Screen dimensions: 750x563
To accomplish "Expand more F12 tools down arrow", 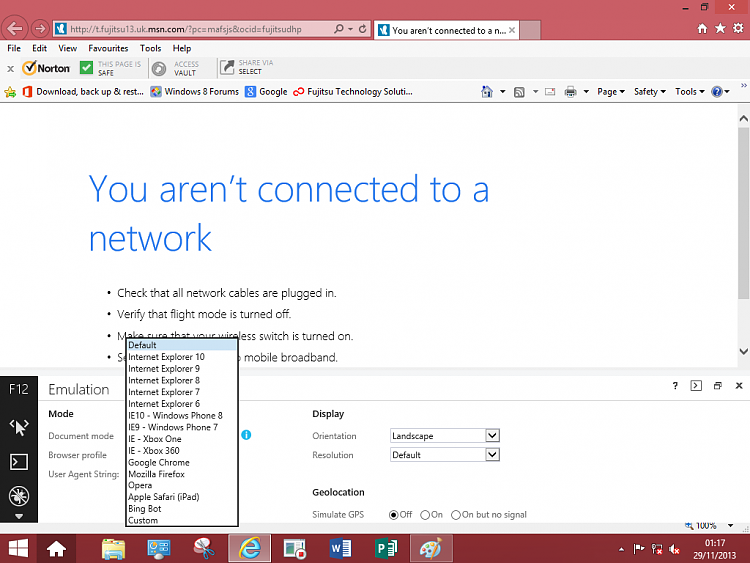I will 19,516.
